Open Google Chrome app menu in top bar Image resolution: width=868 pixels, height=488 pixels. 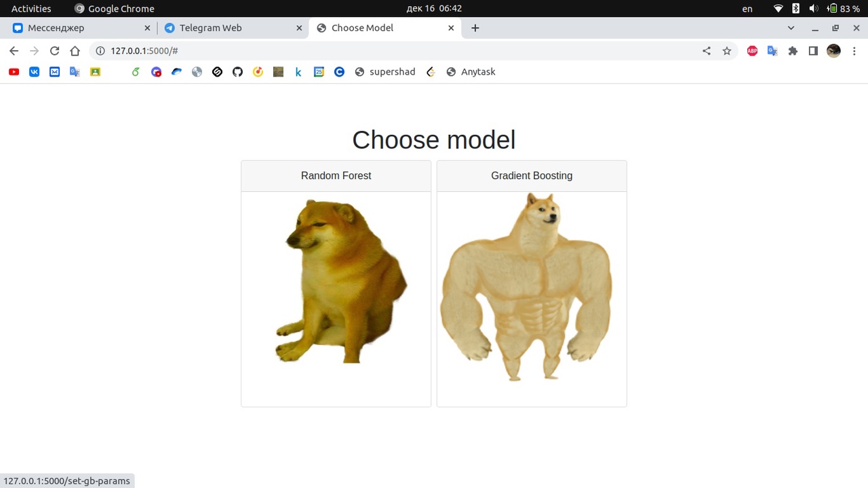[114, 9]
